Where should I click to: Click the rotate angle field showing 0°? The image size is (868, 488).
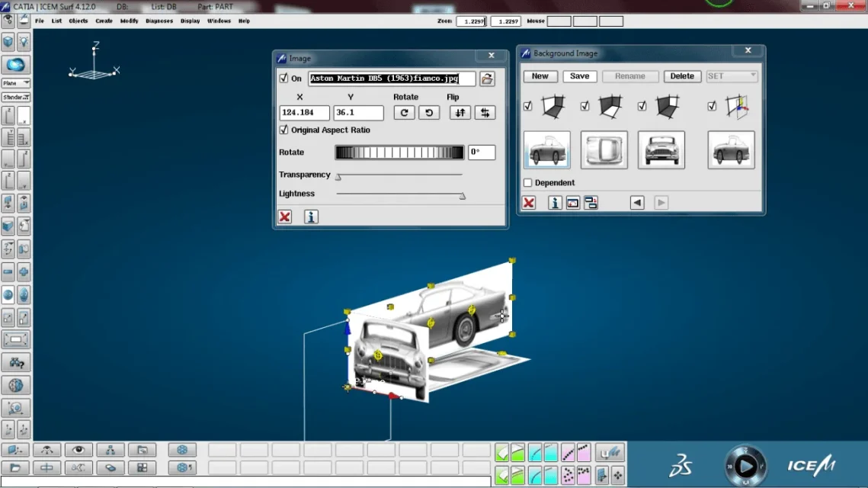(482, 152)
